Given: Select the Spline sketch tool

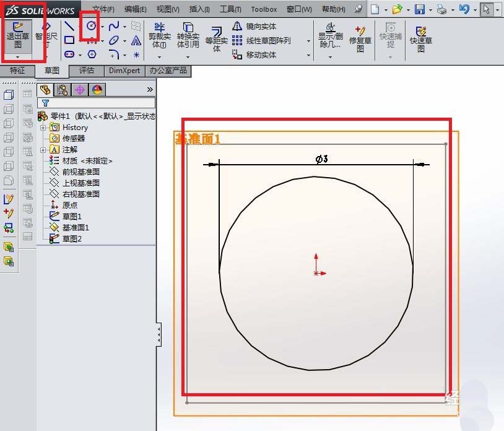Looking at the screenshot, I should (114, 26).
